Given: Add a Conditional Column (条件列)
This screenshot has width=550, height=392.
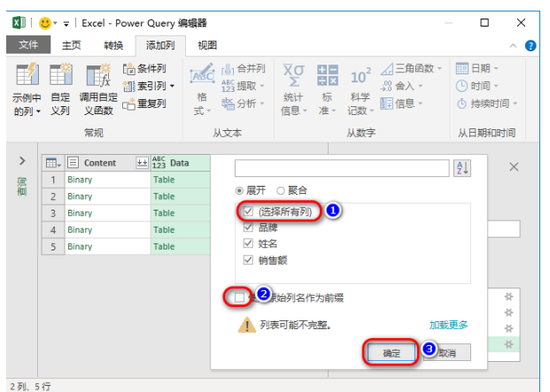Looking at the screenshot, I should point(144,69).
